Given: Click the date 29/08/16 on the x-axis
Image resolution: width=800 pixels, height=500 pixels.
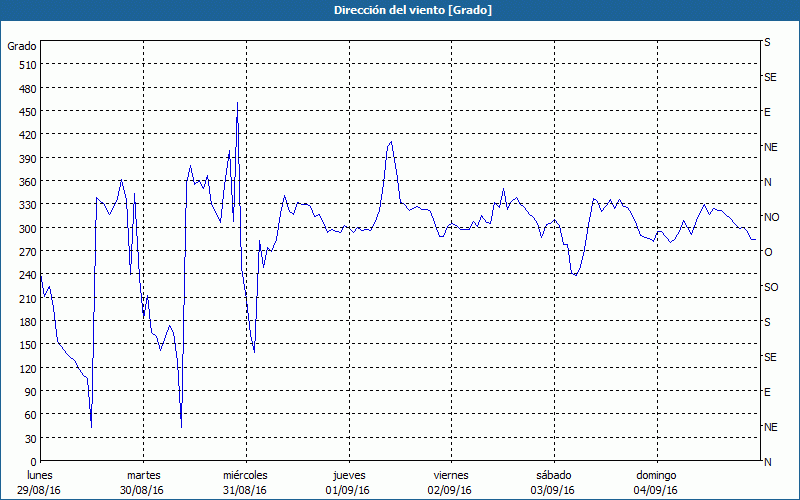Looking at the screenshot, I should click(x=40, y=490).
